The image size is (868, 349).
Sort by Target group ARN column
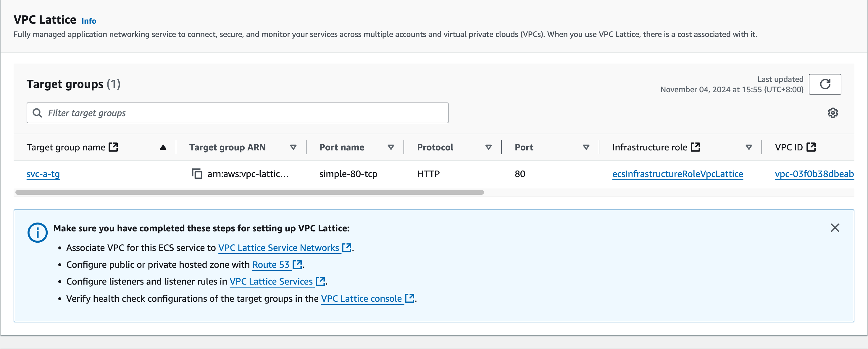(293, 147)
